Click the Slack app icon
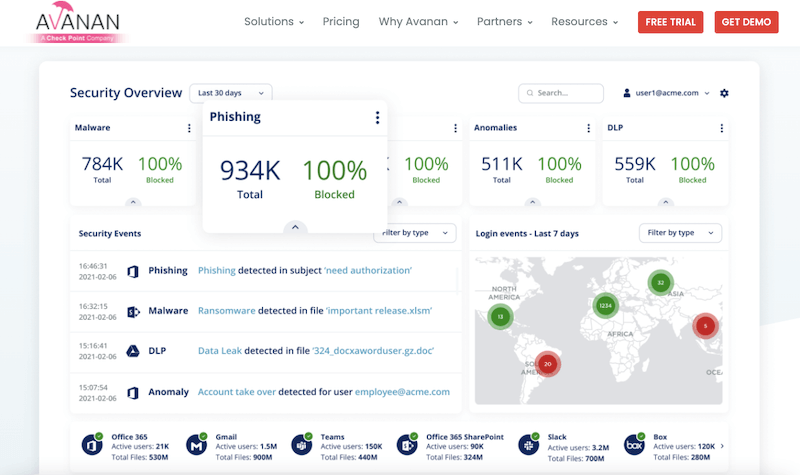Viewport: 800px width, 475px height. point(529,445)
